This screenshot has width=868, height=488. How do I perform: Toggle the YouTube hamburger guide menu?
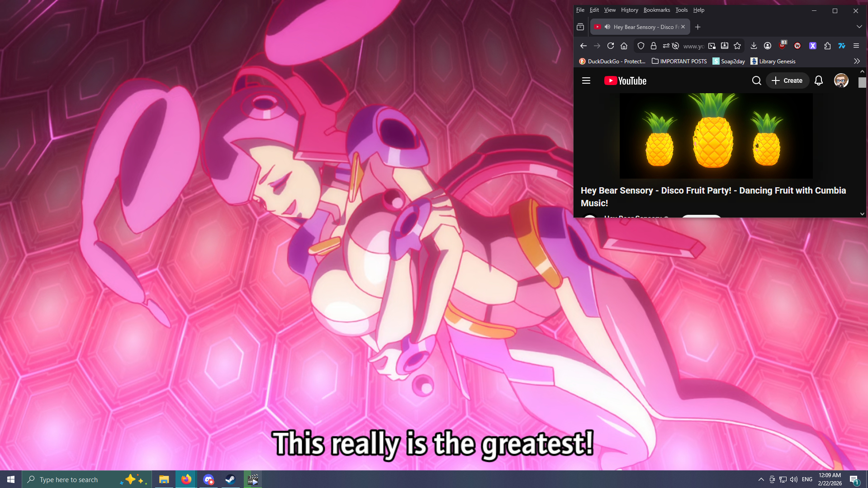586,81
